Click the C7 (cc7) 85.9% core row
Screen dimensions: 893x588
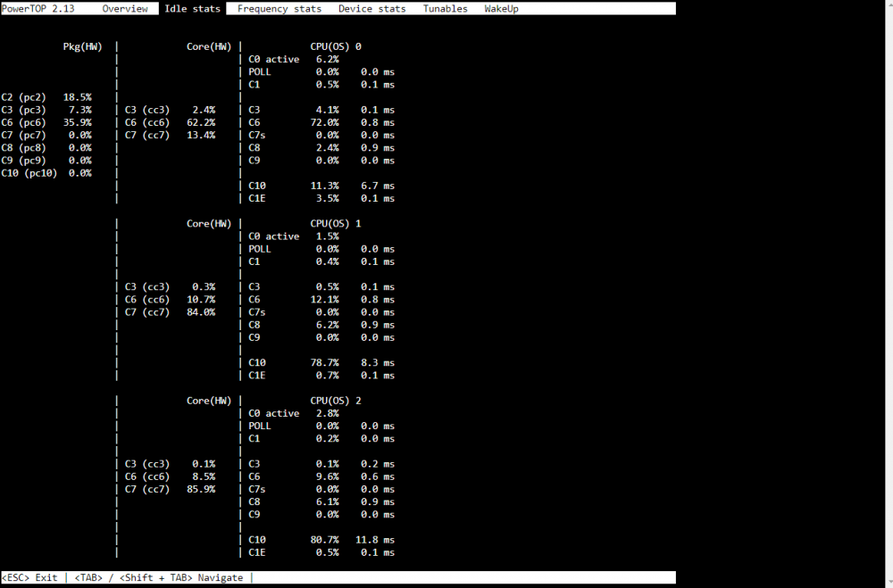tap(170, 489)
